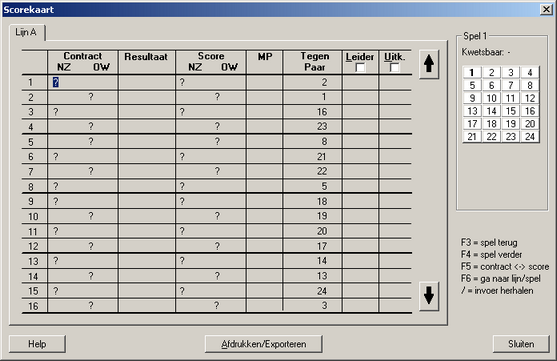
Task: Close the Scorekaart window
Action: [546, 9]
